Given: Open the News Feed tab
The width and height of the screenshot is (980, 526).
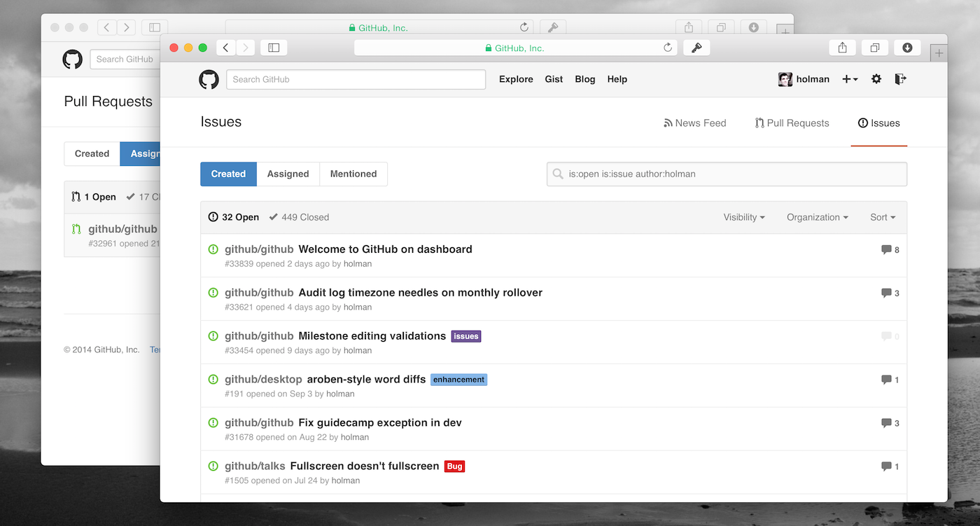Looking at the screenshot, I should pyautogui.click(x=694, y=123).
